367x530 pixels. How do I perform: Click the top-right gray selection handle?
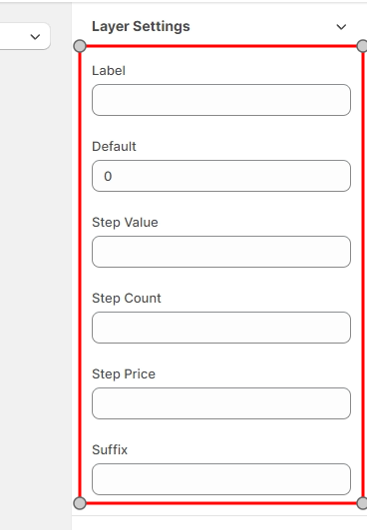(362, 46)
